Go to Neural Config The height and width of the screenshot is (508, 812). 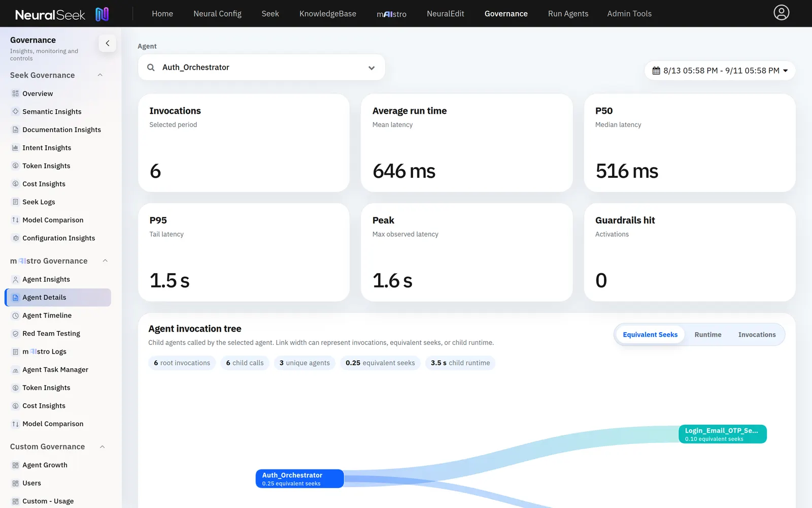point(217,14)
